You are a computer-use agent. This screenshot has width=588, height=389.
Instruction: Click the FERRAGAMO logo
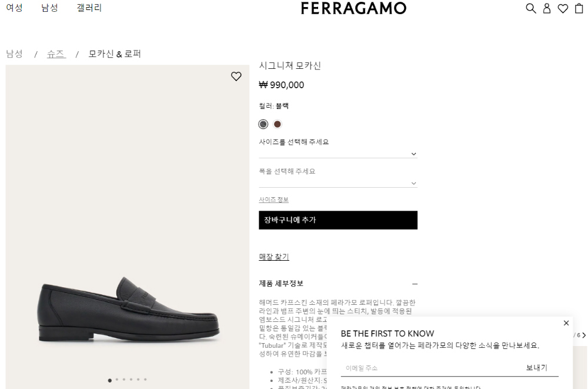353,8
